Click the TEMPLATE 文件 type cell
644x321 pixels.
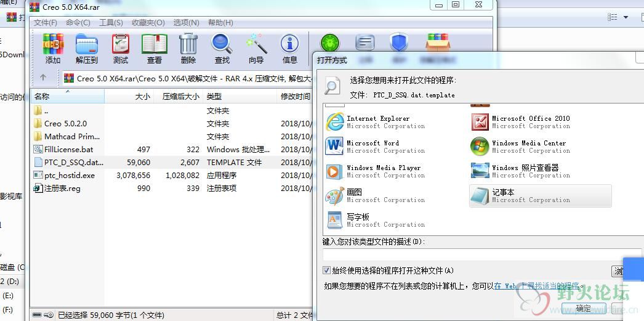tap(234, 163)
